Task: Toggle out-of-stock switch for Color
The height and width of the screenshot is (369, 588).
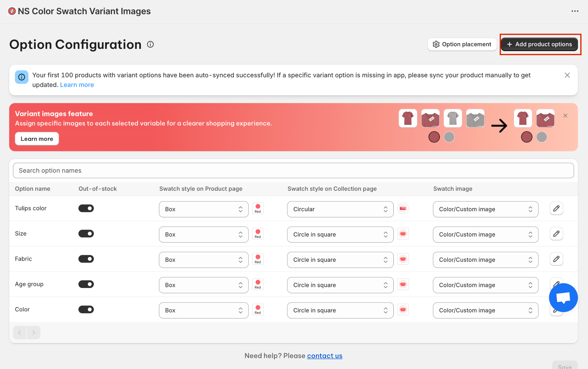Action: coord(86,310)
